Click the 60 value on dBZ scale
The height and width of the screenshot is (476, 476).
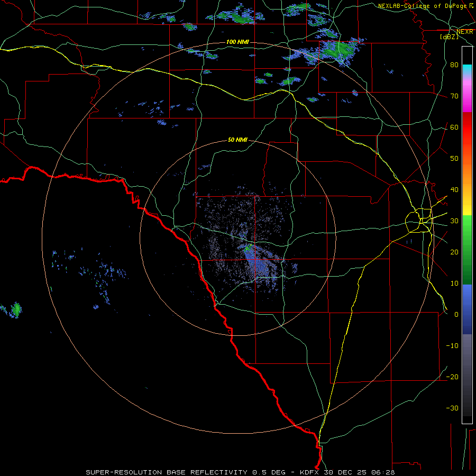454,127
